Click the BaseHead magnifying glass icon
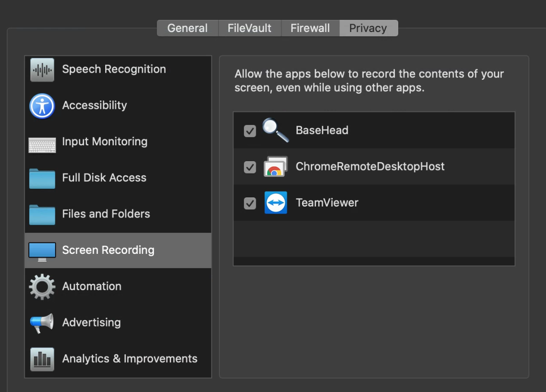 point(275,130)
